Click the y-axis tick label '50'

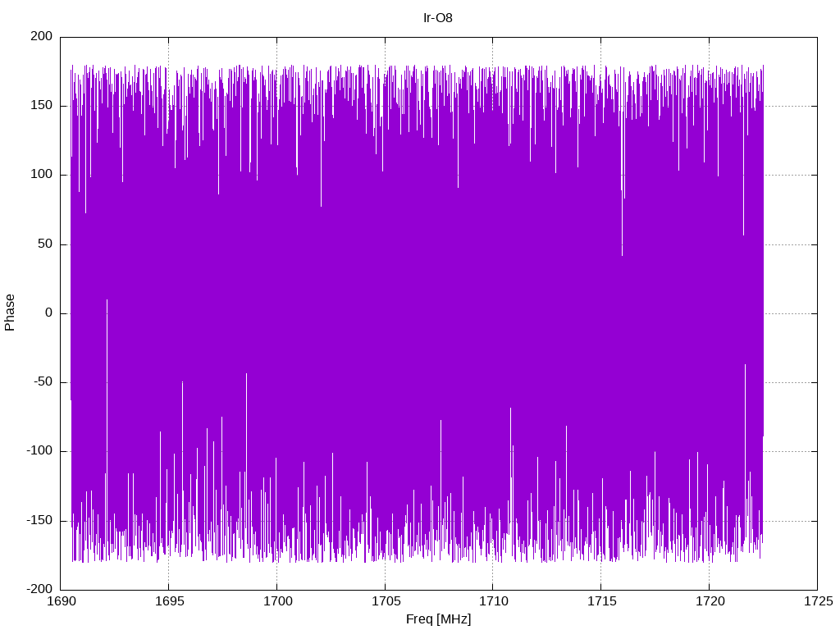(x=46, y=244)
